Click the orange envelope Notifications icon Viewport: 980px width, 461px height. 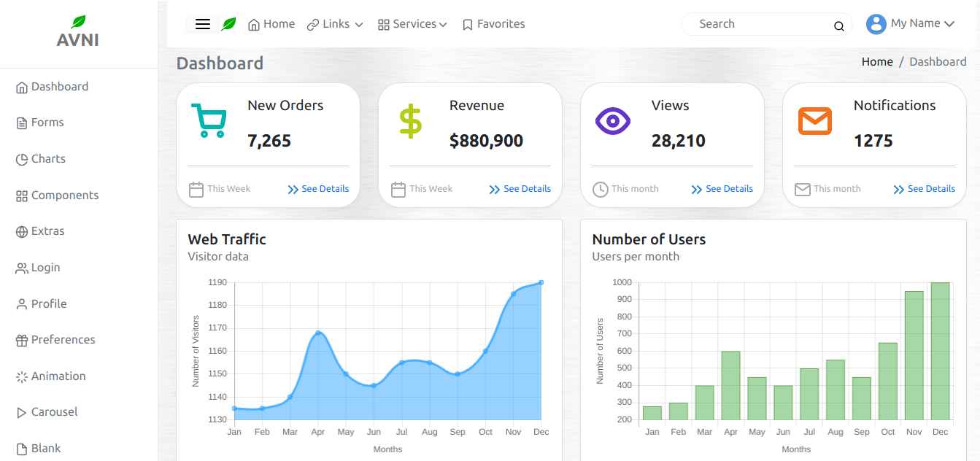tap(814, 121)
